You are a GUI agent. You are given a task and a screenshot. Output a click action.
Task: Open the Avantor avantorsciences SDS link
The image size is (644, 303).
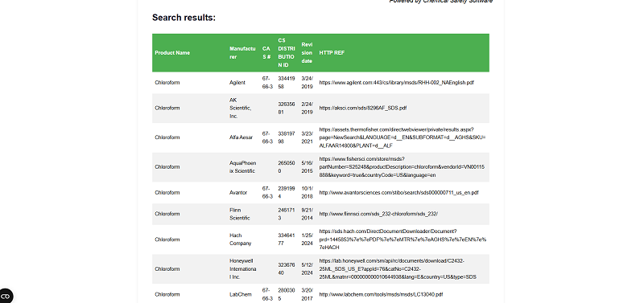pos(398,193)
